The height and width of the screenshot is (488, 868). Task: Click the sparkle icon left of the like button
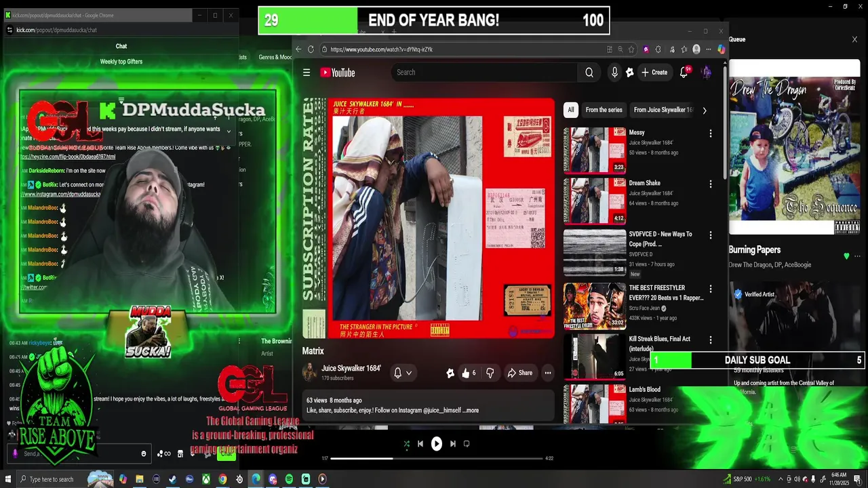(450, 373)
